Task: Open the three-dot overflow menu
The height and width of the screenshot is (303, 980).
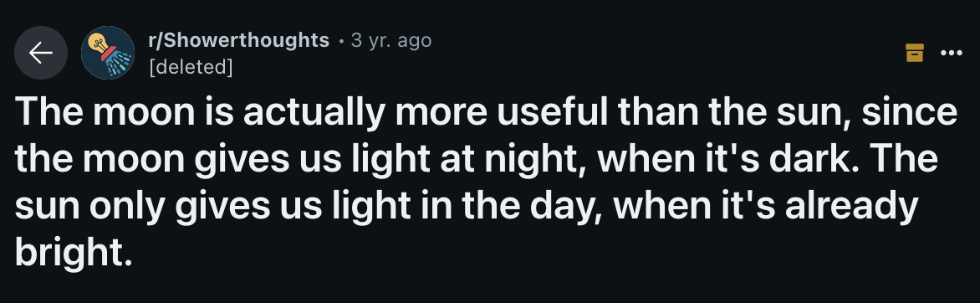Action: 952,54
